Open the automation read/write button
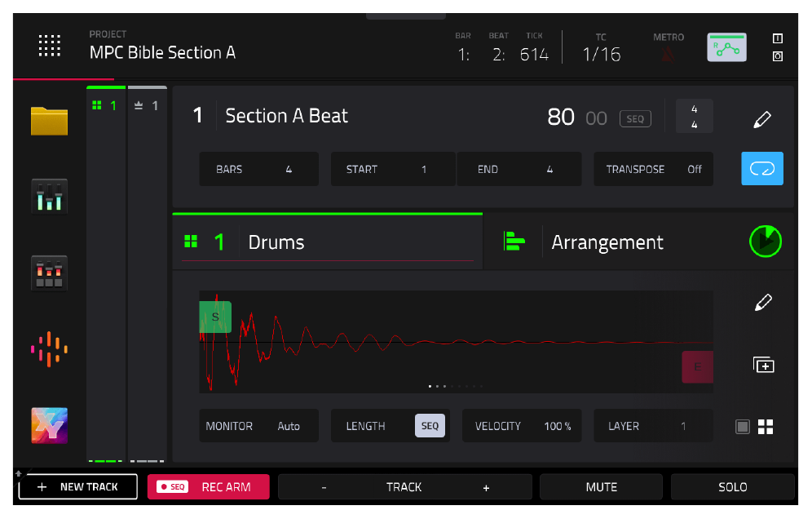 click(x=727, y=47)
